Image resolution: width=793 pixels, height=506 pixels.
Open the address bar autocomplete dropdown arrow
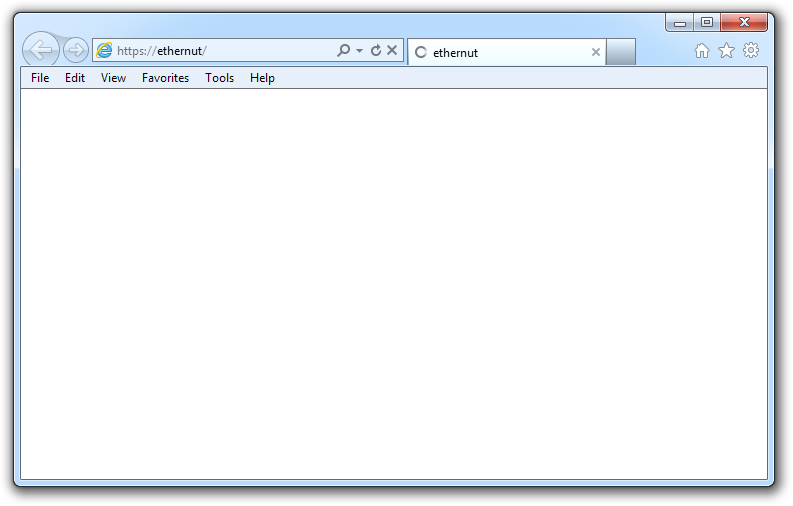coord(360,50)
